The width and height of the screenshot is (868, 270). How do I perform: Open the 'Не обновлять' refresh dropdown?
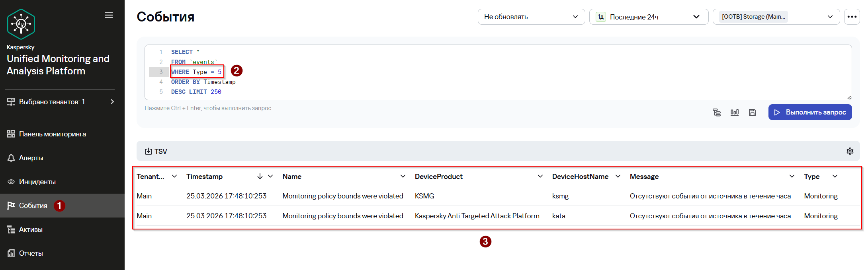(x=531, y=17)
